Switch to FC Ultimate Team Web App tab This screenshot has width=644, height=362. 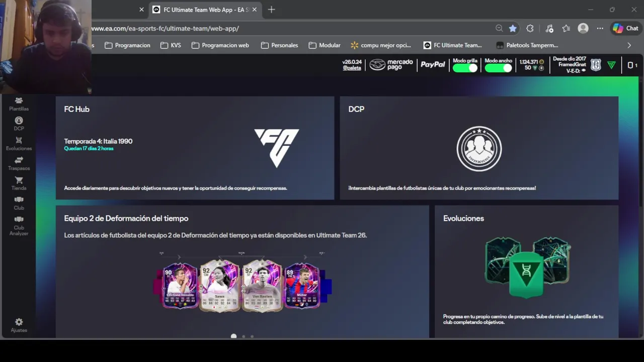pyautogui.click(x=204, y=10)
